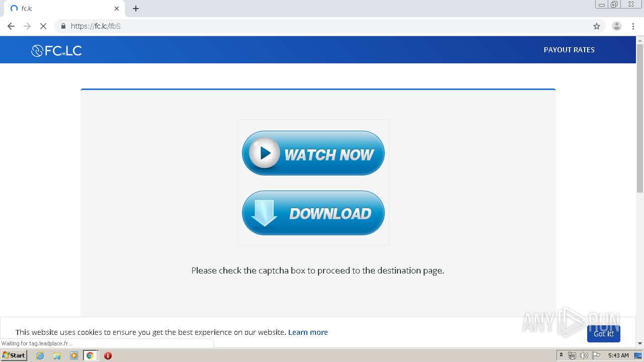
Task: Click scrollbar down arrow
Action: 640,343
